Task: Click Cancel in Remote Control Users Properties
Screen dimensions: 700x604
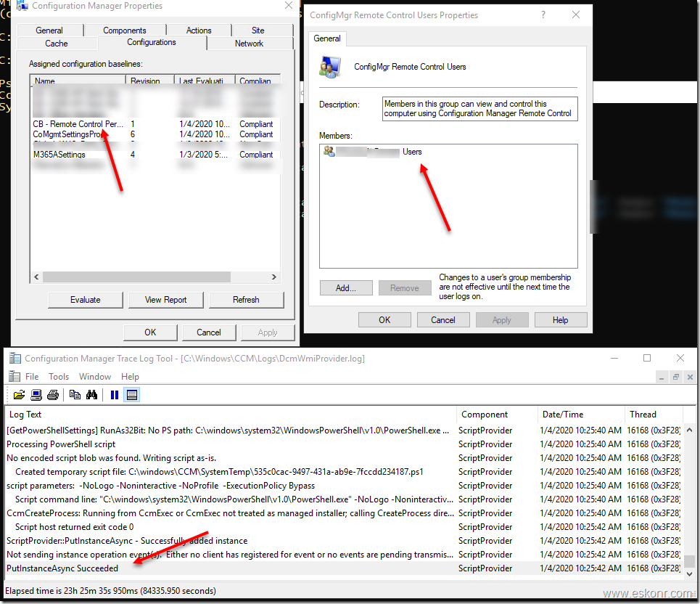Action: point(443,320)
